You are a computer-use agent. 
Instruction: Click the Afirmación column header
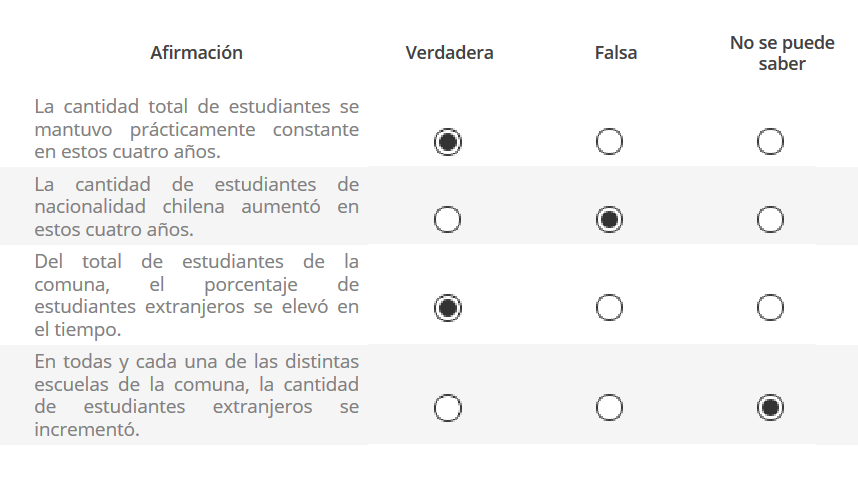196,53
